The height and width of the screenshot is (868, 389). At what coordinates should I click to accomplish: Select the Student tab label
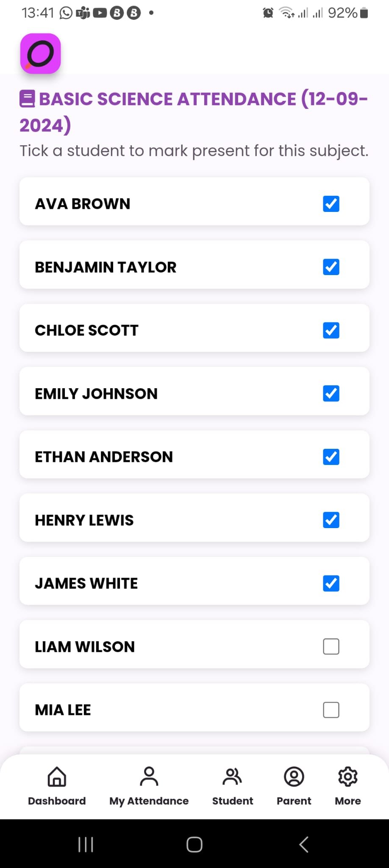click(232, 801)
